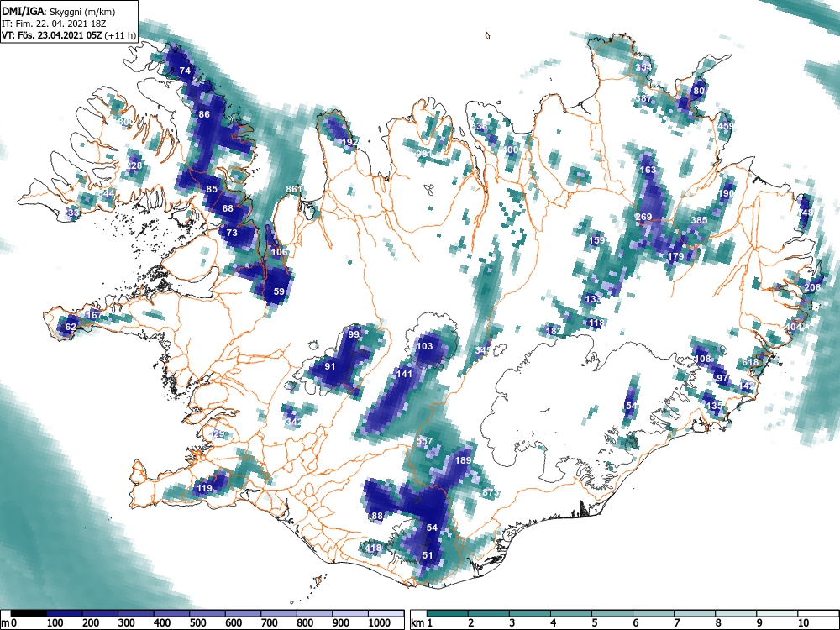Click the pale lavender 900–1000 m legend swatch

[350, 613]
